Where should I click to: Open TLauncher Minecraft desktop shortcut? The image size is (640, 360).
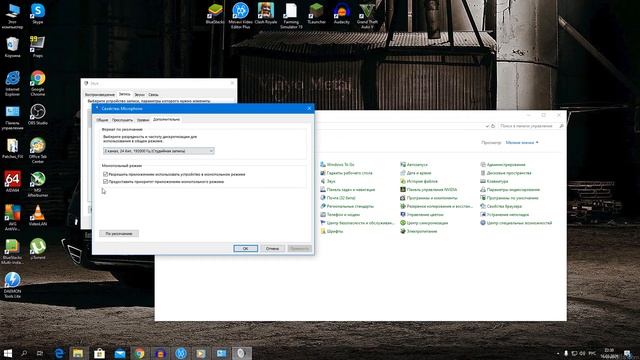tap(316, 13)
